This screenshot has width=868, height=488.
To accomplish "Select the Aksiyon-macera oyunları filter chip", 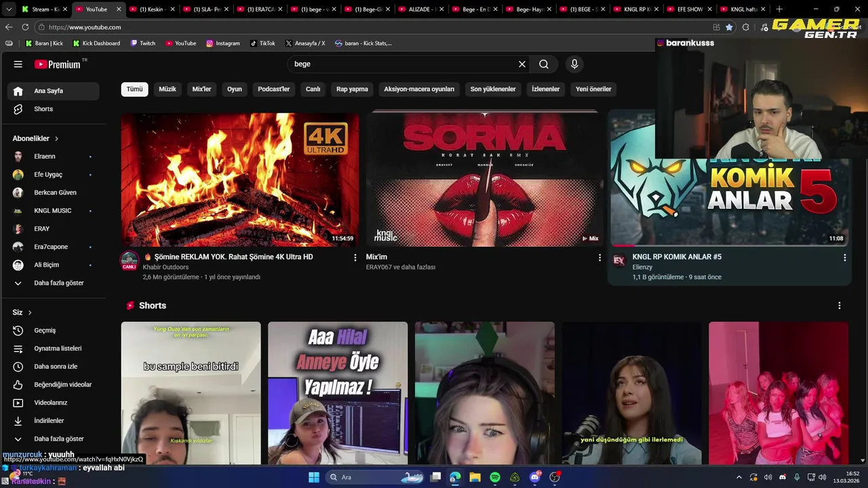I will [x=419, y=89].
